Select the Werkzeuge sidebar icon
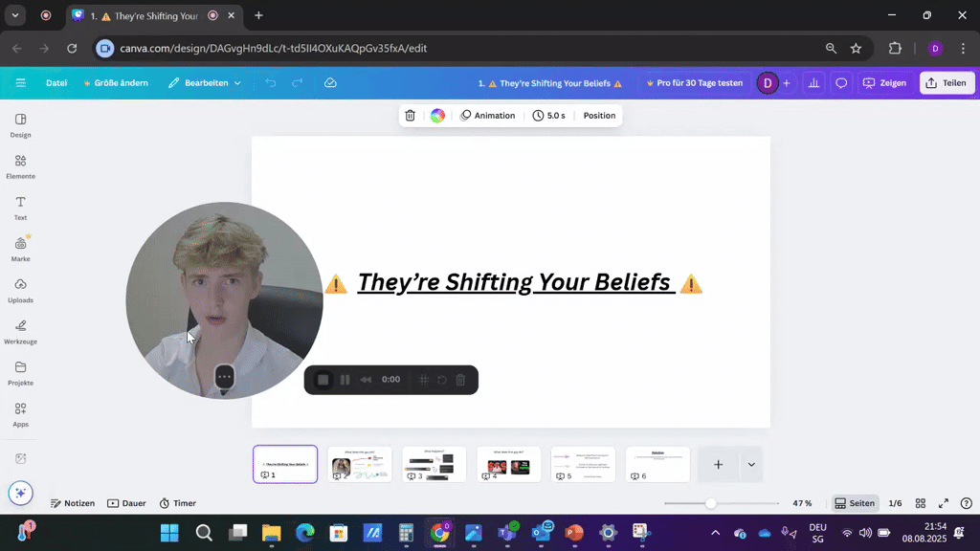 coord(20,331)
